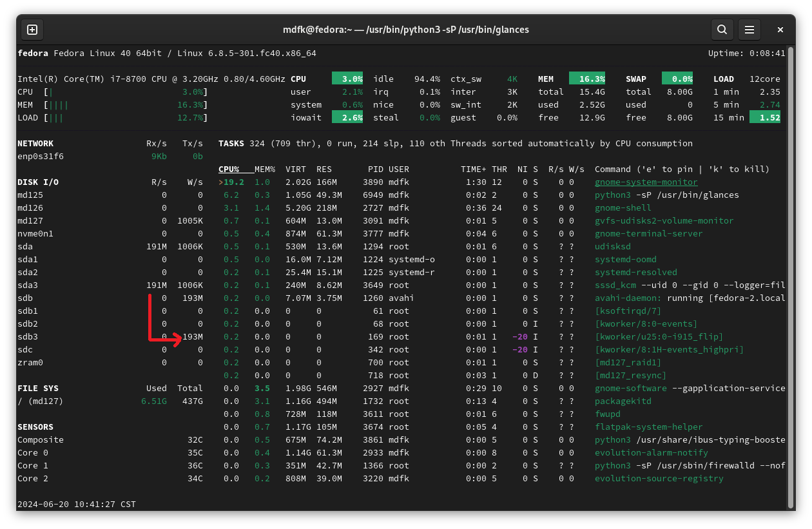Screen dimensions: 812x529
Task: Click the evolution-source-registry command
Action: point(659,479)
